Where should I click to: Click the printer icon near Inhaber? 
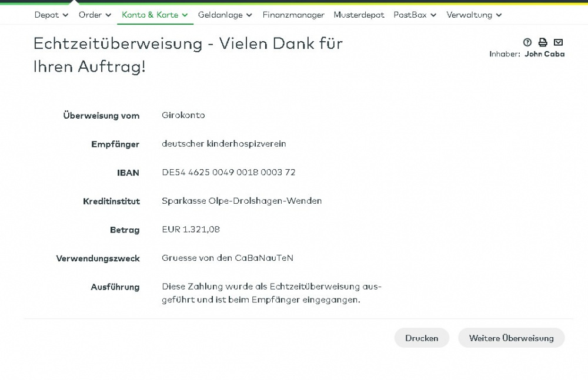coord(543,42)
